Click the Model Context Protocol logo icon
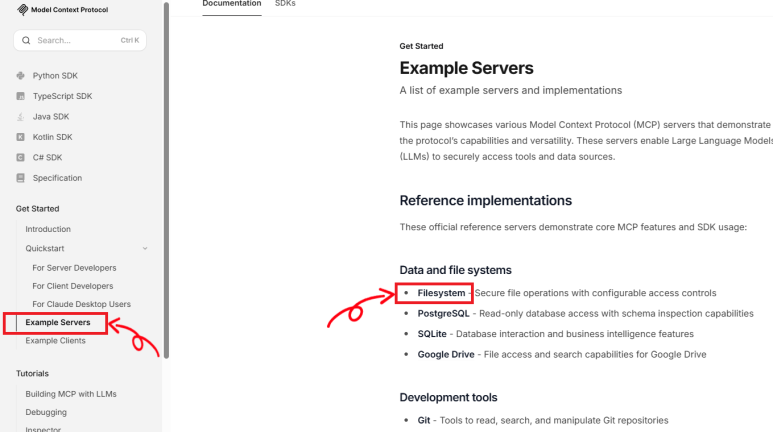The height and width of the screenshot is (432, 773). (x=23, y=10)
